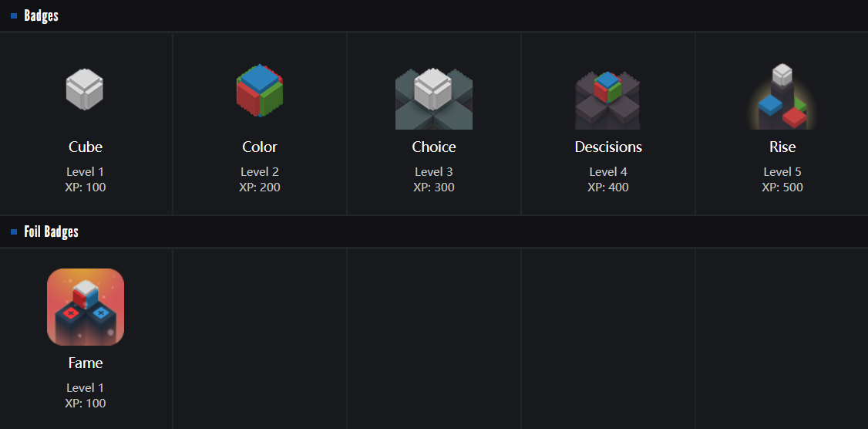Click the blue square beside Foil Badges
Image resolution: width=868 pixels, height=429 pixels.
pos(14,232)
